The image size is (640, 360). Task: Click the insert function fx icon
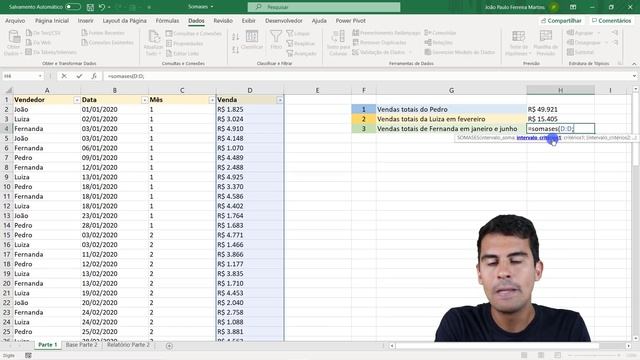coord(94,76)
